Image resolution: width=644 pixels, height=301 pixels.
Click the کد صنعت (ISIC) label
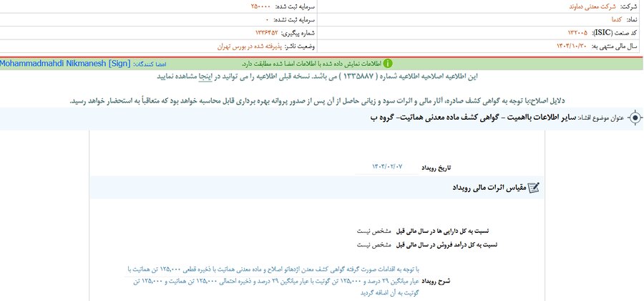614,33
